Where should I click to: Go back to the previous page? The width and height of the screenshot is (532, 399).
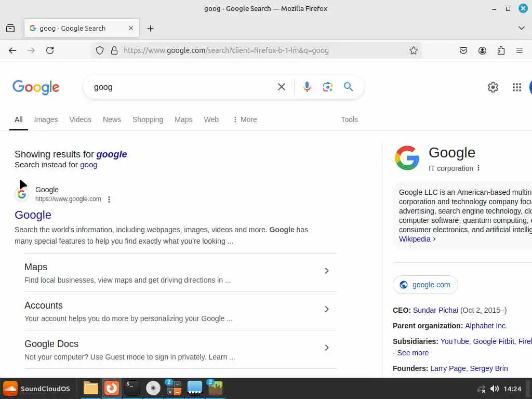12,50
